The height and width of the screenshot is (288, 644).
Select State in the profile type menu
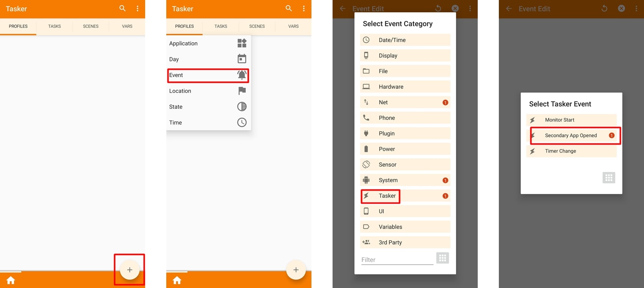click(x=209, y=107)
